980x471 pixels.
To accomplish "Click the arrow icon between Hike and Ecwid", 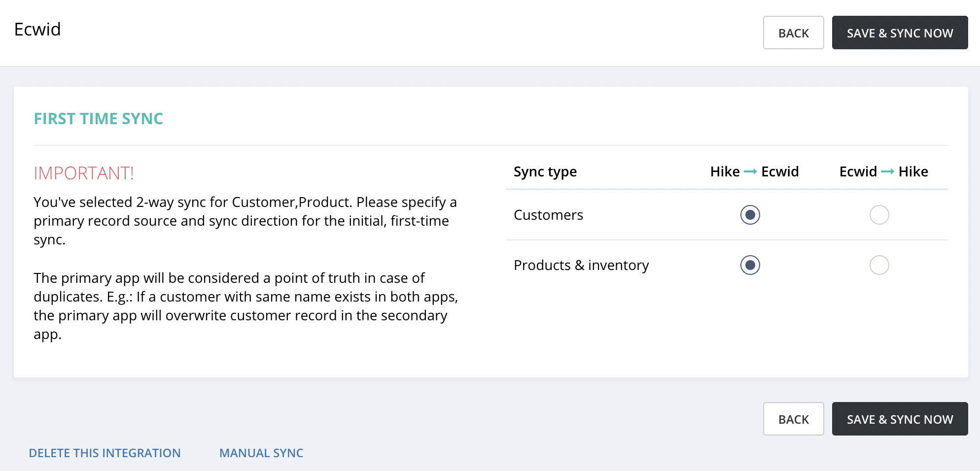I will point(750,171).
